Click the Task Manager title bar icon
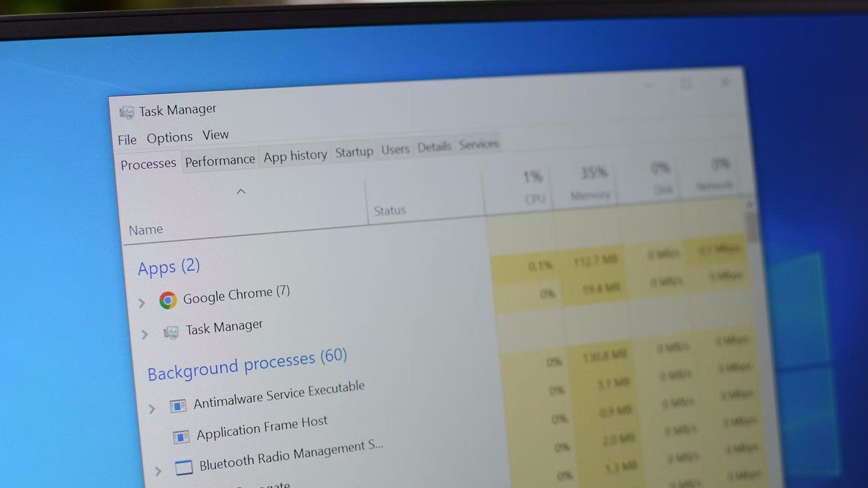868x488 pixels. 127,112
